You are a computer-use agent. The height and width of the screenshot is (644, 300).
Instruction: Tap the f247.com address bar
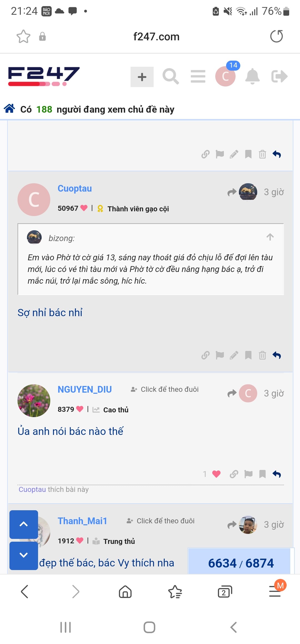pos(156,36)
